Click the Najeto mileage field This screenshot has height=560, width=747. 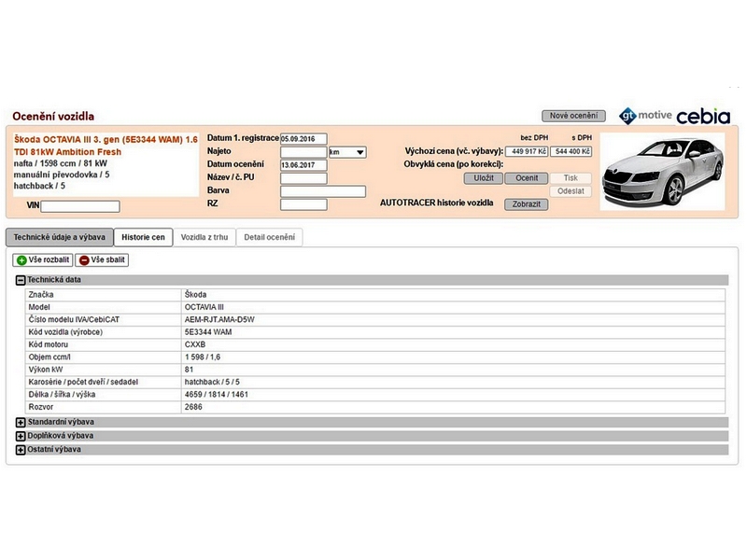tap(303, 152)
